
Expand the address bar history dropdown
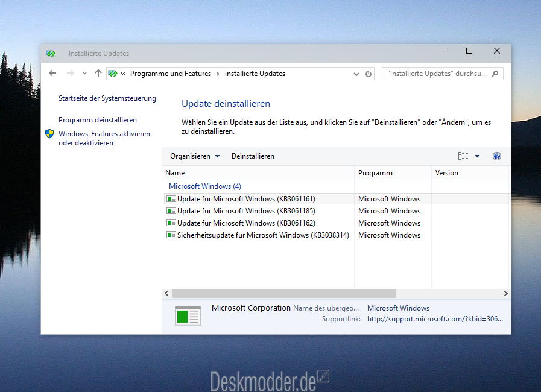(356, 74)
